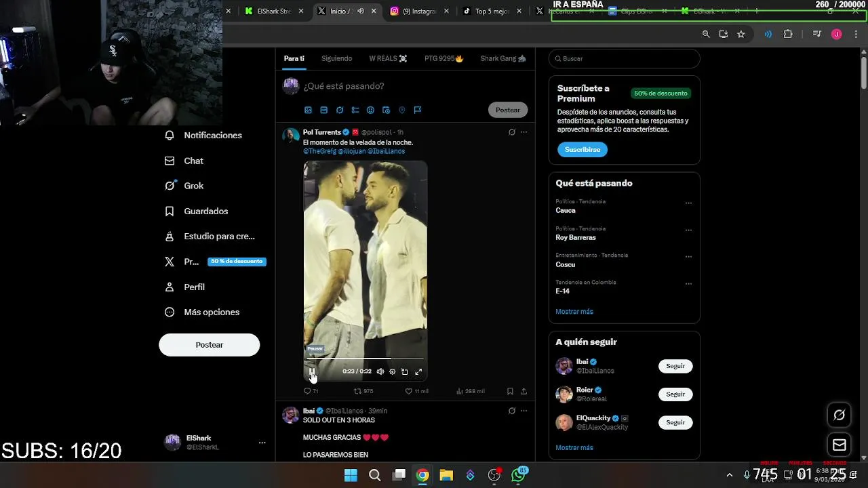Show hidden system tray icons
Screen dimensions: 868x488
(730, 475)
